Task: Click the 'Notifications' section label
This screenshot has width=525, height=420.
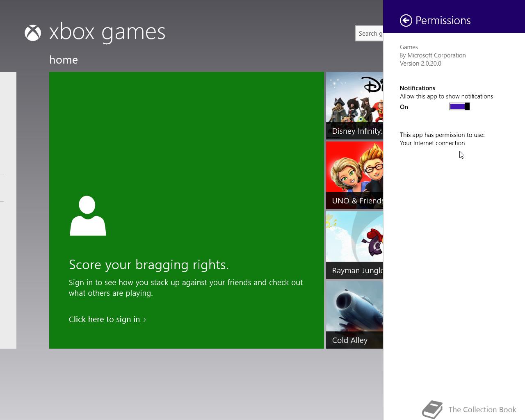Action: tap(418, 88)
